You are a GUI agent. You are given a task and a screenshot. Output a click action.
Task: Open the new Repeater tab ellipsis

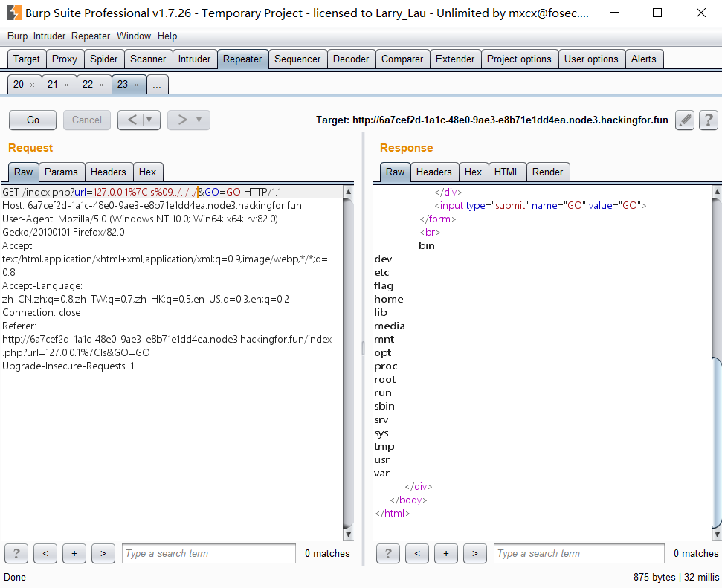tap(157, 85)
